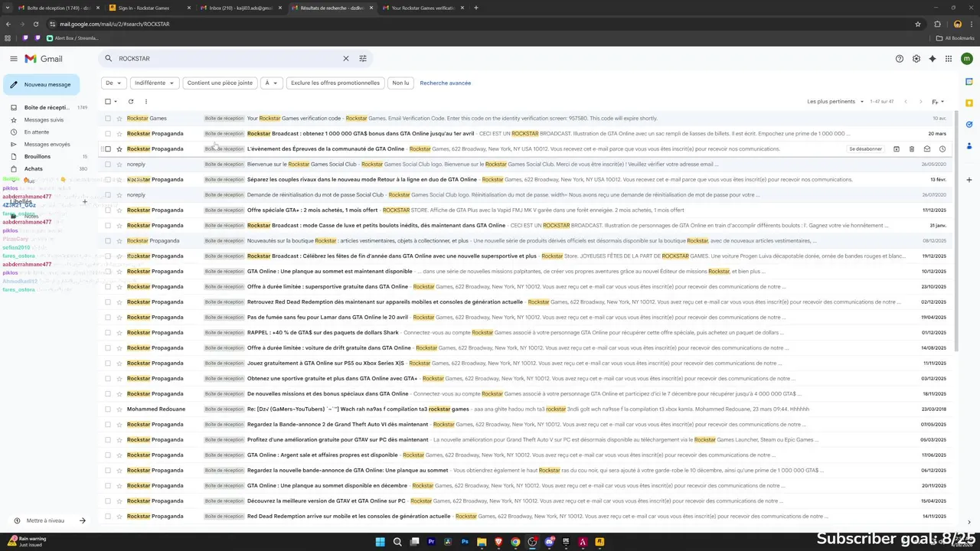Go to previous page of results
980x551 pixels.
pyautogui.click(x=906, y=102)
